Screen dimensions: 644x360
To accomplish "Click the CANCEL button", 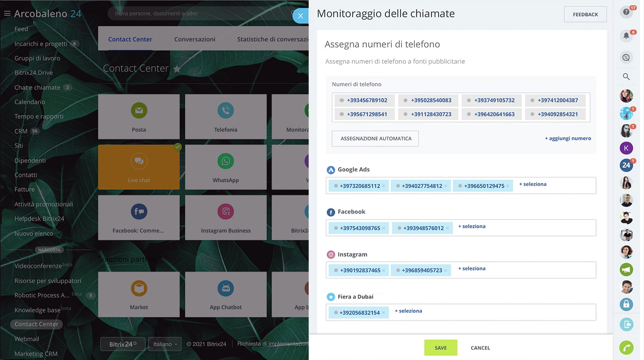I will 480,348.
